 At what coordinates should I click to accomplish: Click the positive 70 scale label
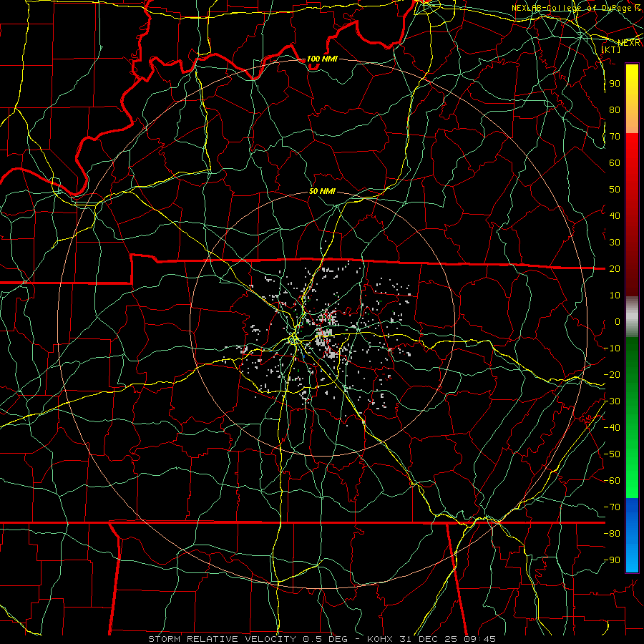pos(615,137)
